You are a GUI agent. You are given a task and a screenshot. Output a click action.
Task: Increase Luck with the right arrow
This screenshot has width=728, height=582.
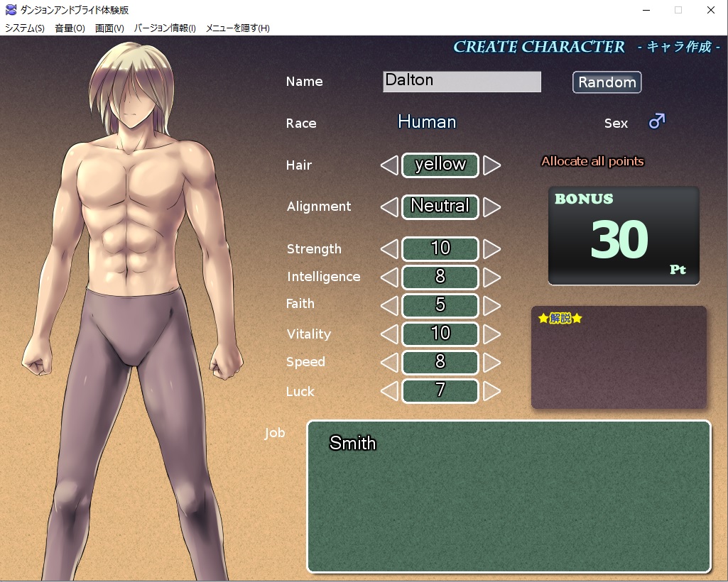[491, 391]
